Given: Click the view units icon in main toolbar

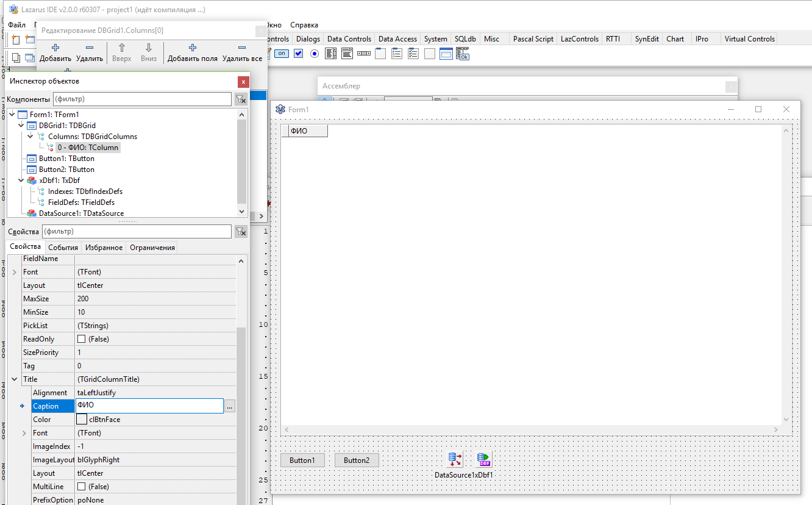Looking at the screenshot, I should (x=16, y=58).
